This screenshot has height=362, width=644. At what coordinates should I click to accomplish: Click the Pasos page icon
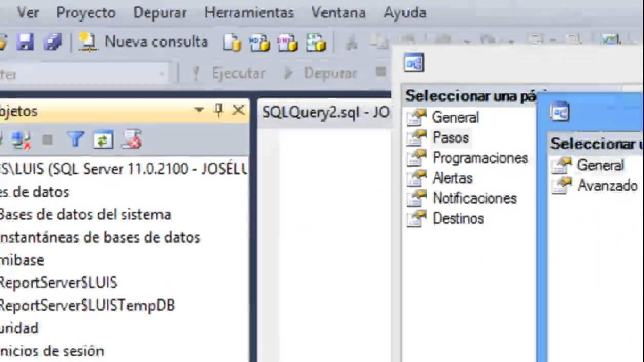coord(416,137)
